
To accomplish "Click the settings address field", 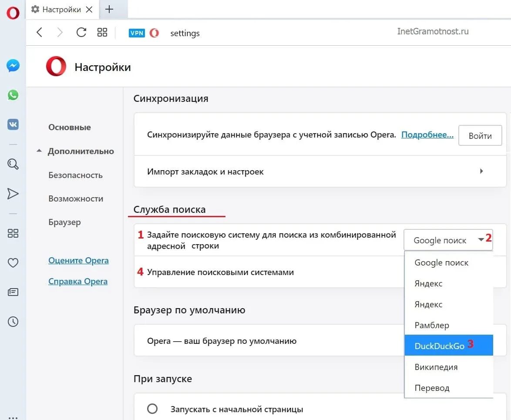I will 185,33.
